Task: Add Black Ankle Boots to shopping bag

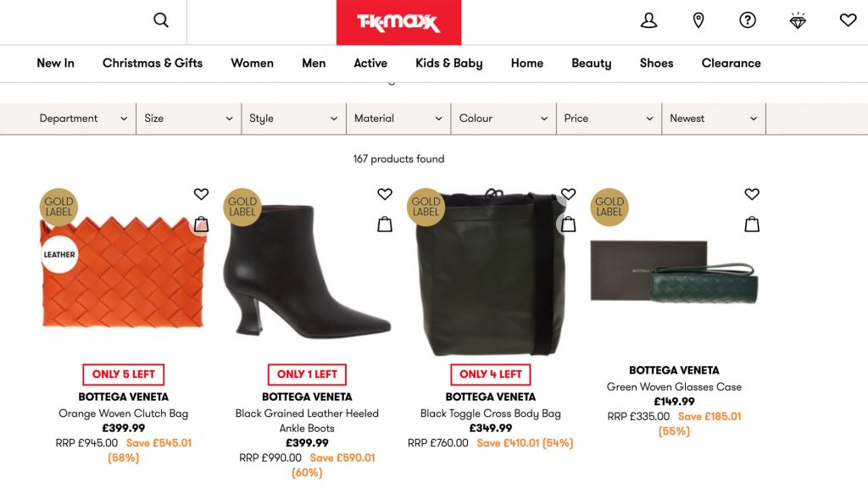Action: click(x=385, y=224)
